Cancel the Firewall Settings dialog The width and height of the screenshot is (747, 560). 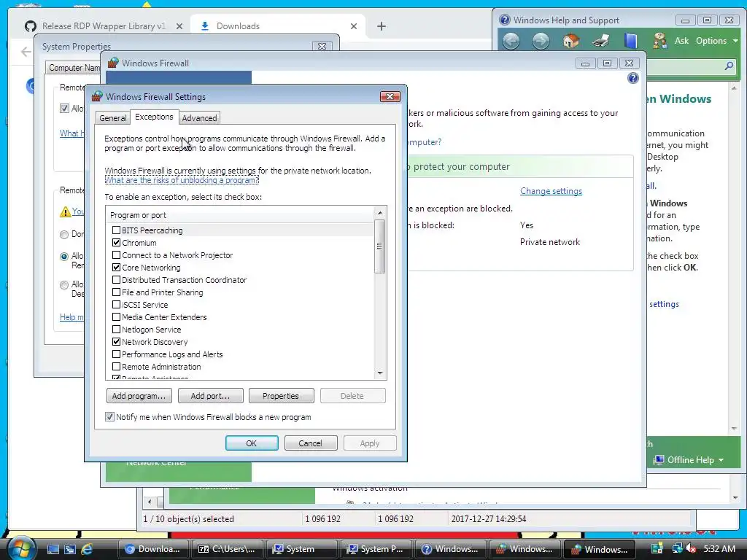311,443
